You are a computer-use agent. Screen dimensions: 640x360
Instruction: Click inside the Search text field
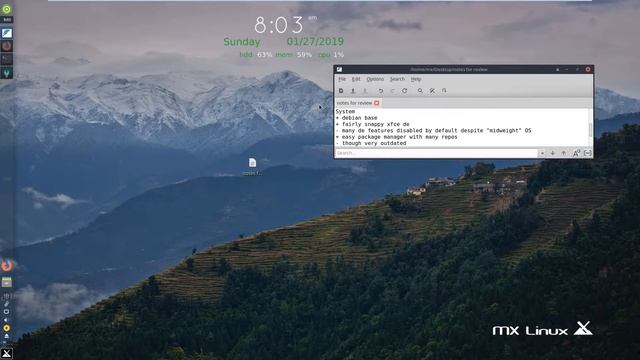point(436,153)
